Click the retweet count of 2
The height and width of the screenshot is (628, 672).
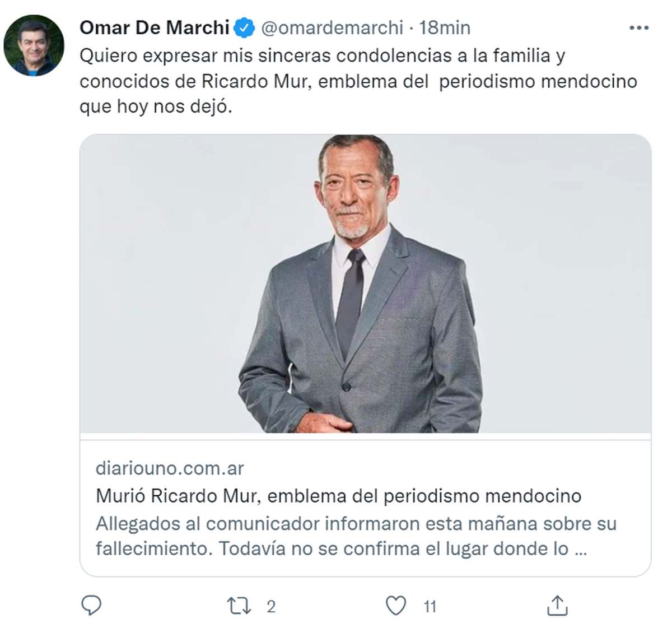[x=271, y=607]
